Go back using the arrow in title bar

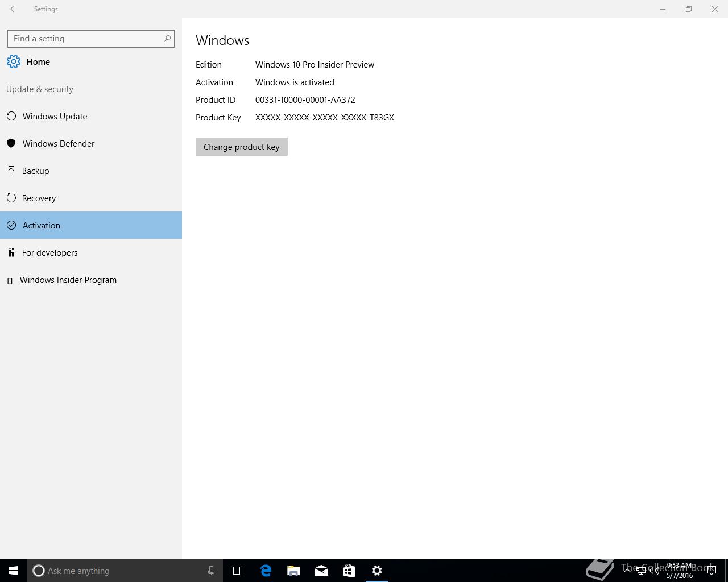pyautogui.click(x=14, y=9)
